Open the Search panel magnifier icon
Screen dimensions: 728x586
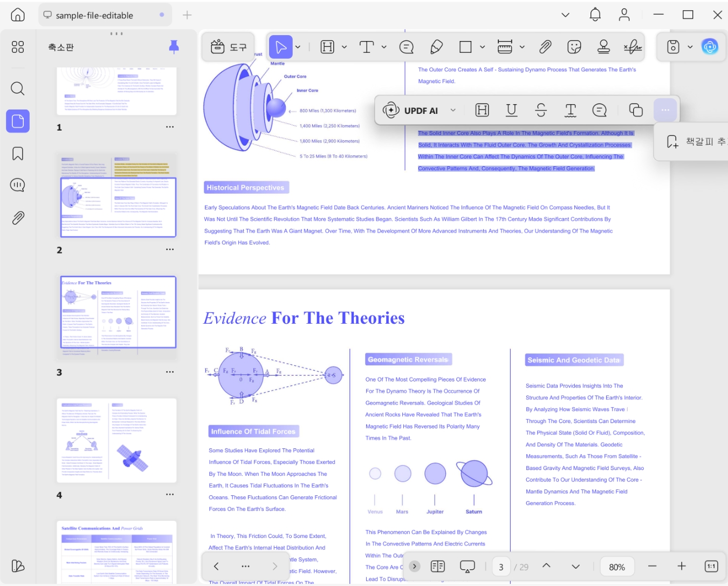coord(18,88)
